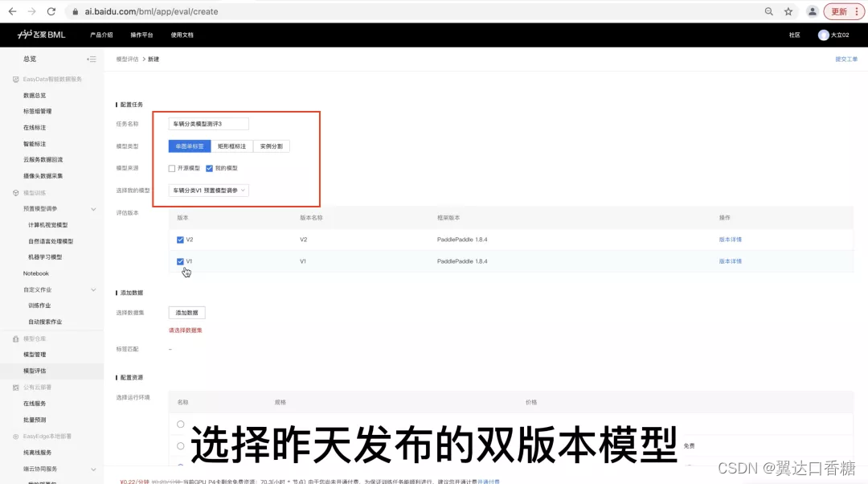The image size is (868, 484).
Task: Collapse the 端云协同服务 sidebar group
Action: tap(93, 469)
